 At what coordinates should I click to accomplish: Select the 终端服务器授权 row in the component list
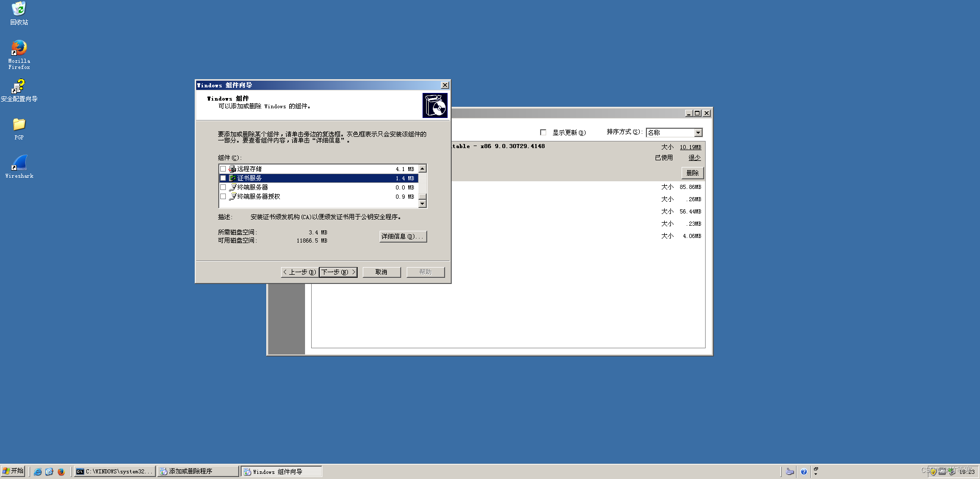(318, 197)
